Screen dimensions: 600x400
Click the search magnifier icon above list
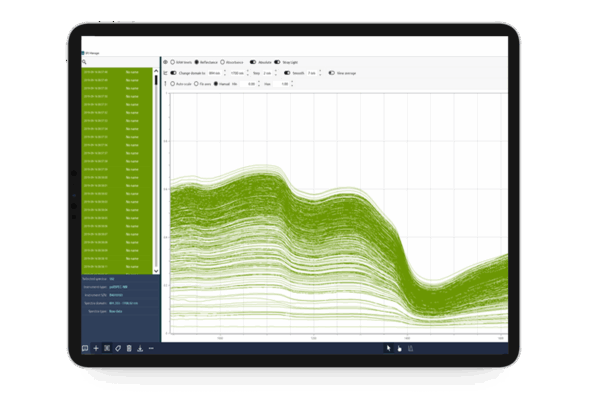(85, 61)
